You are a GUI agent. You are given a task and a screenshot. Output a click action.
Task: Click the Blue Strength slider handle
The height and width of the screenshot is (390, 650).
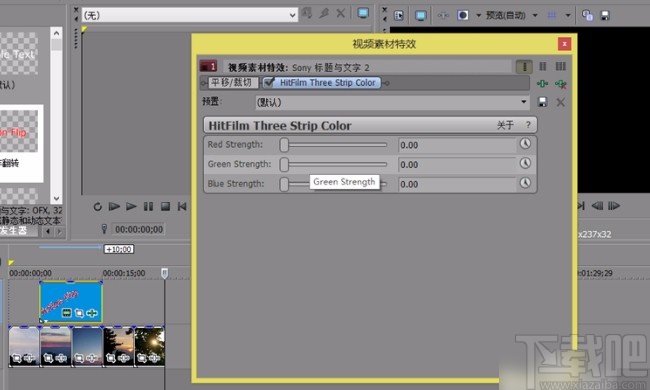284,184
